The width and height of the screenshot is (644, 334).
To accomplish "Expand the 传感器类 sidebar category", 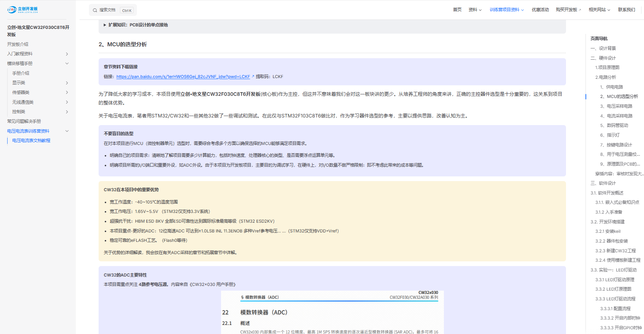I will tap(67, 93).
